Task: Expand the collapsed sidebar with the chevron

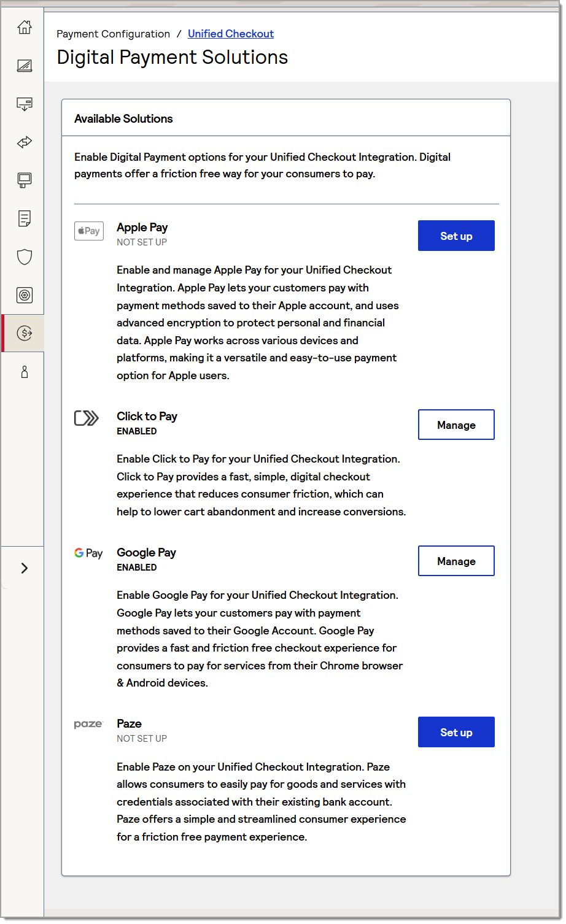Action: pos(23,568)
